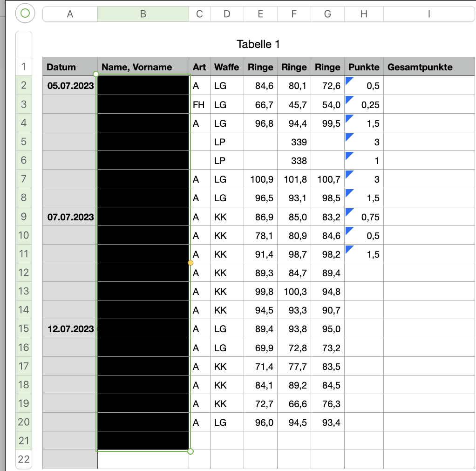
Task: Select column B header
Action: coord(143,14)
